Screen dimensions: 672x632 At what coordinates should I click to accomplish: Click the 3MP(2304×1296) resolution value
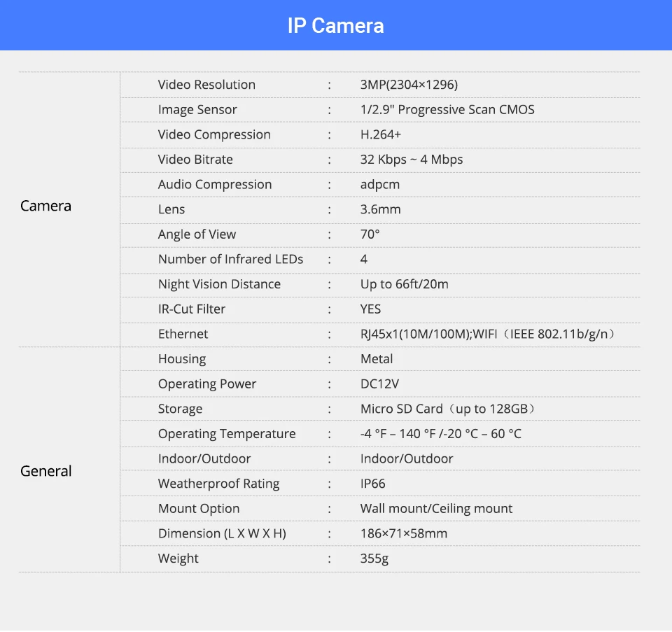coord(409,85)
